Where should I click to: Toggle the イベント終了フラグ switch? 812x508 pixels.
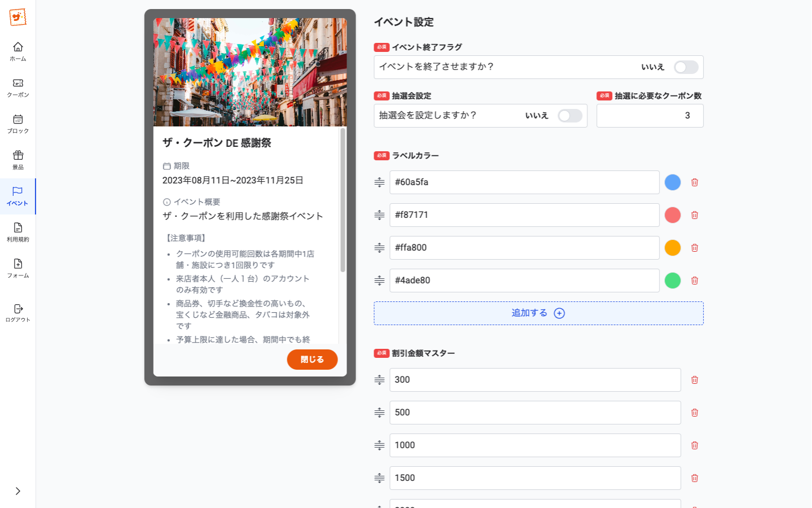[x=686, y=67]
